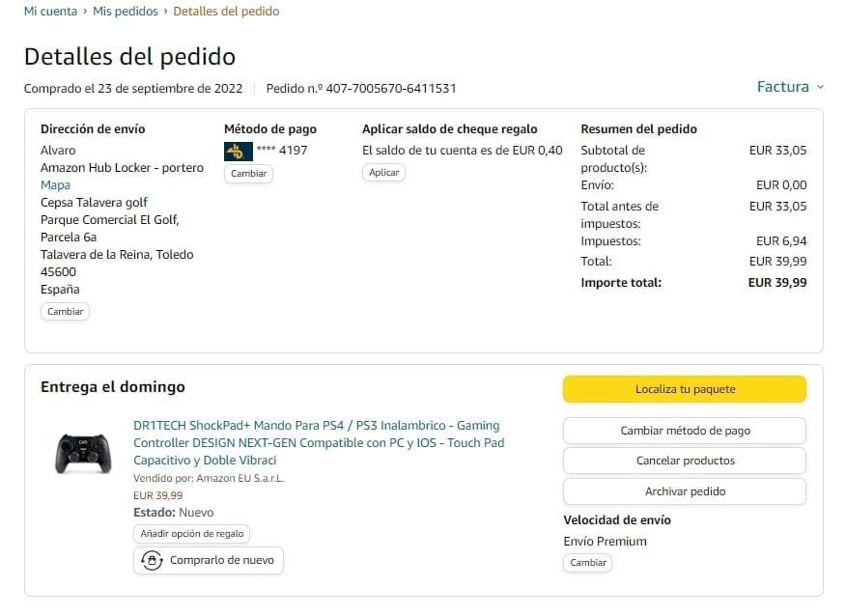This screenshot has height=616, width=846.
Task: Open the DR1TECH ShockPad+ product title link
Action: [x=319, y=443]
